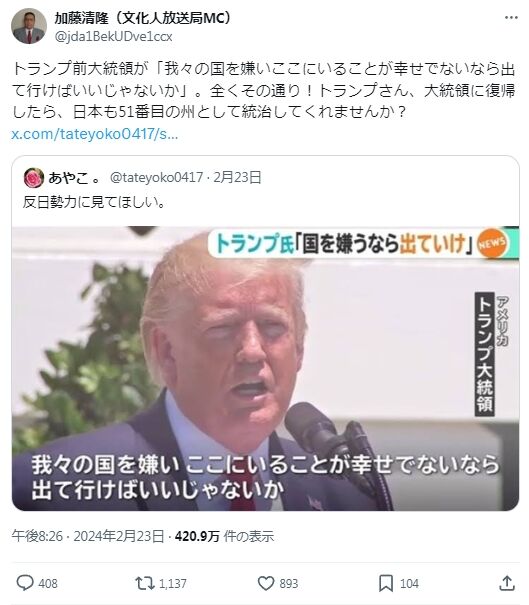Viewport: 529px width, 605px height.
Task: Click the post timestamp 午後8:26 2024年2月23日
Action: tap(88, 536)
